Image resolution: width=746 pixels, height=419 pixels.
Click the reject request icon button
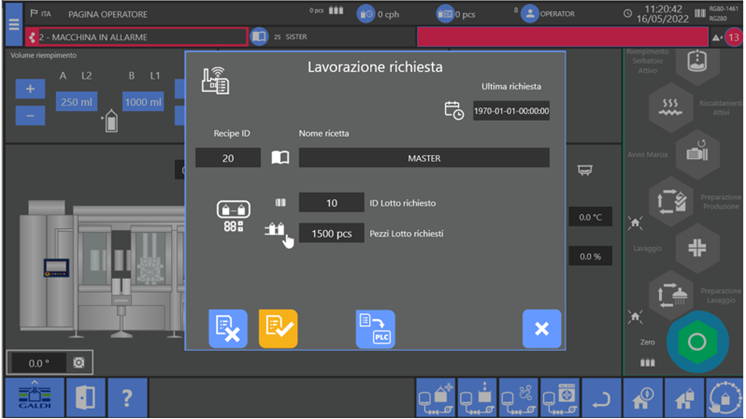[227, 329]
